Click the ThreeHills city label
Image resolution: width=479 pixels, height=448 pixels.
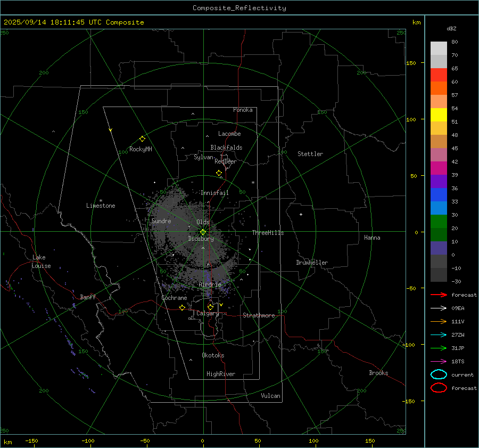pos(268,233)
